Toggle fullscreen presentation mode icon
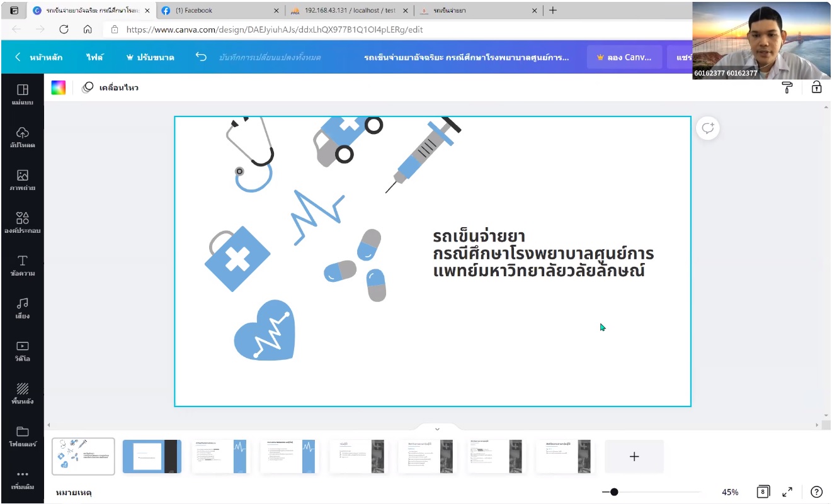The width and height of the screenshot is (832, 504). click(x=787, y=492)
